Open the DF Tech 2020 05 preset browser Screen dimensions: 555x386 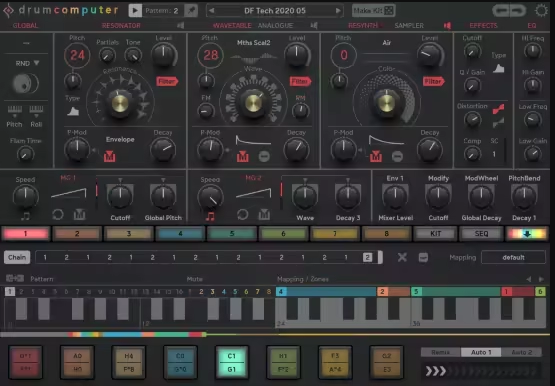pyautogui.click(x=275, y=11)
